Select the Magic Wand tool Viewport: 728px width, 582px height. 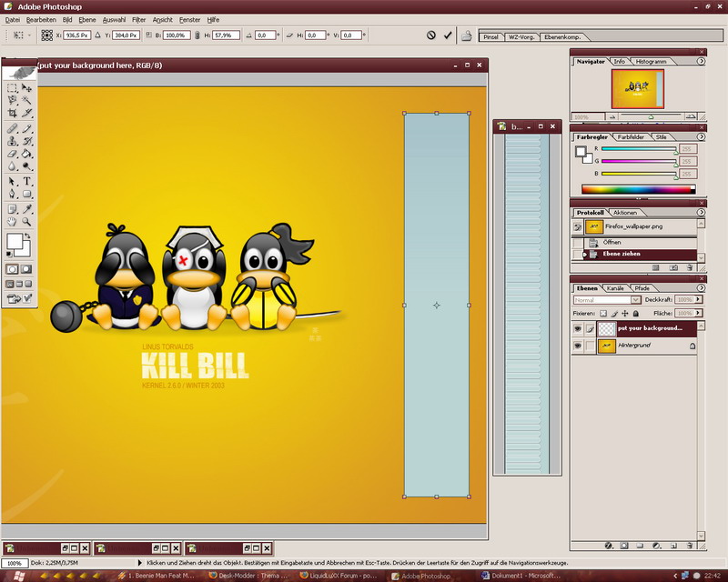27,100
